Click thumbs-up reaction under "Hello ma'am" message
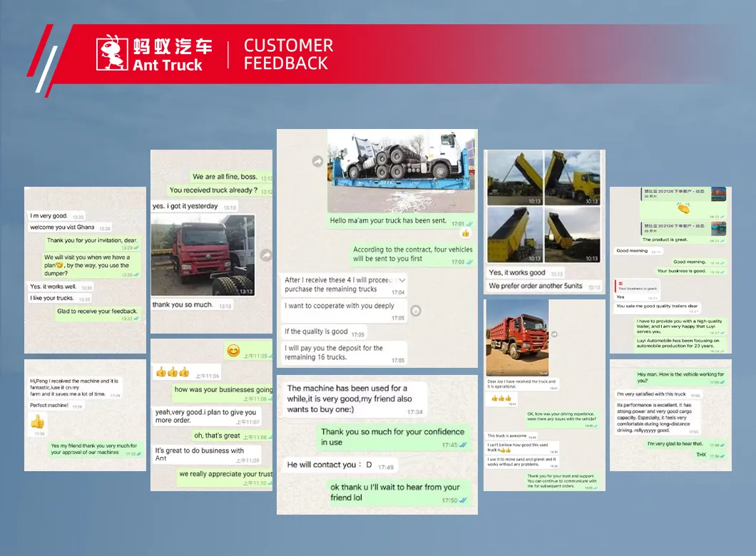 point(465,233)
